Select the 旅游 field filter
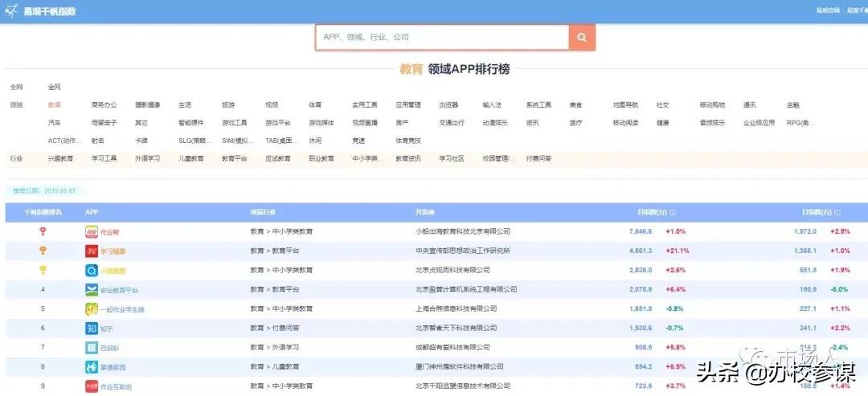 point(228,104)
